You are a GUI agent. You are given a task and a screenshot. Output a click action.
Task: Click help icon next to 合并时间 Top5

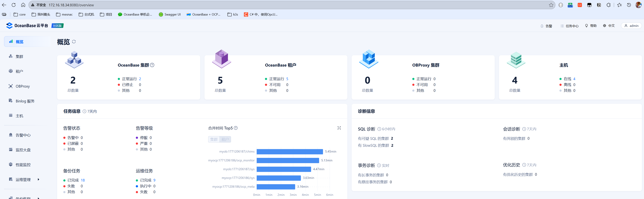coord(236,128)
